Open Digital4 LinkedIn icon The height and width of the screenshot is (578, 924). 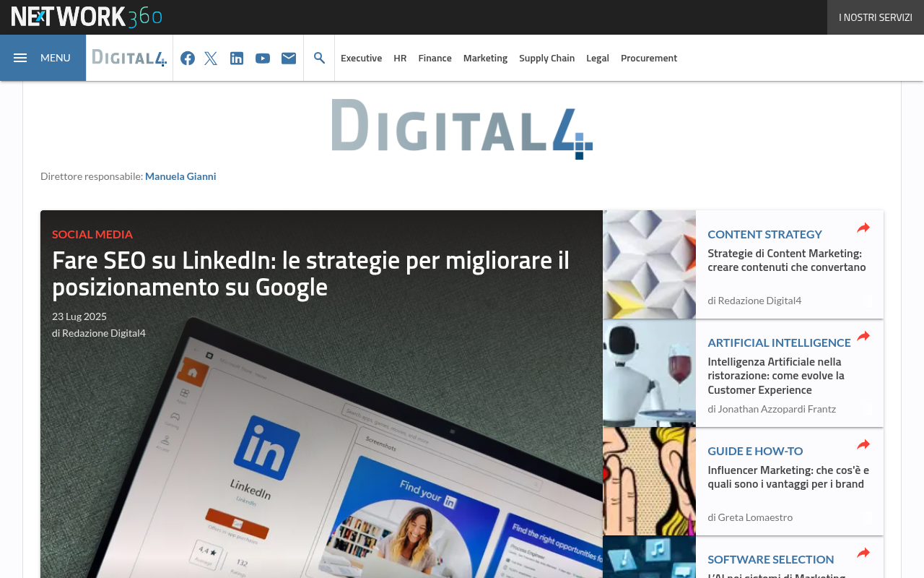tap(237, 58)
